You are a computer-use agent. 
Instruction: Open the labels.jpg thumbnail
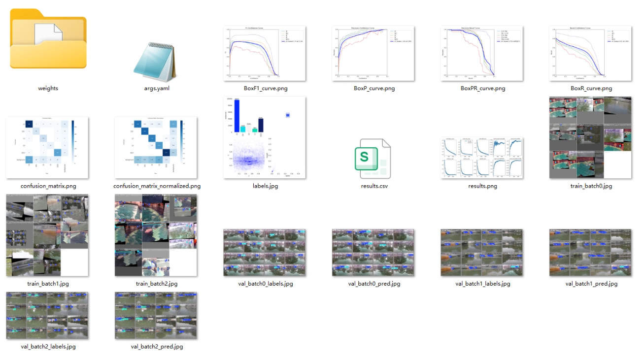click(265, 137)
